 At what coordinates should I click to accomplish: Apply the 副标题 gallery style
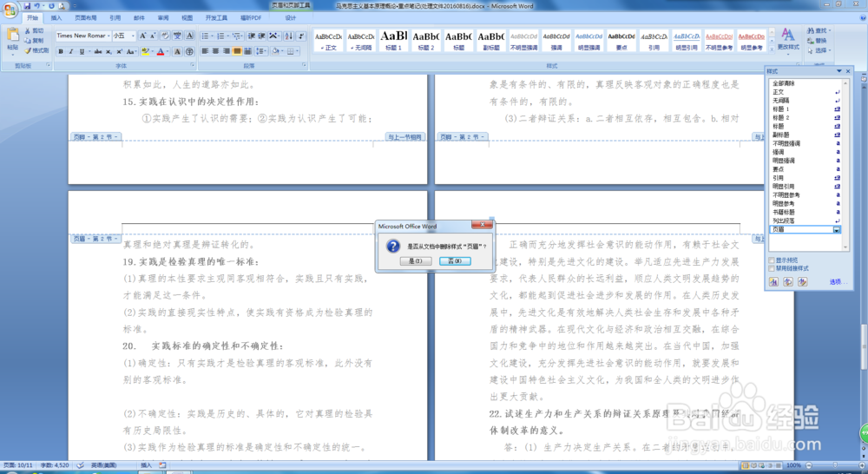coord(491,41)
